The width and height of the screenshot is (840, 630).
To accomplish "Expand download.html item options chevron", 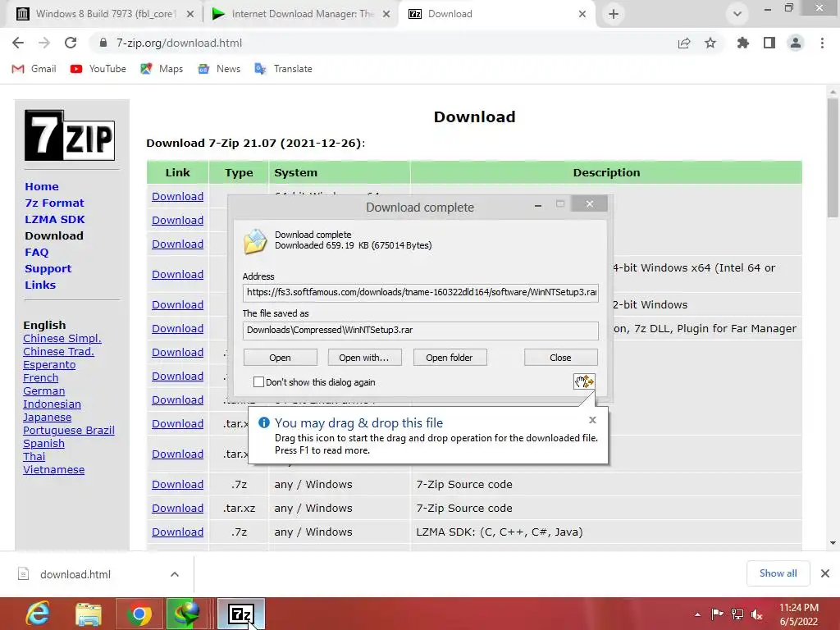I will 175,574.
